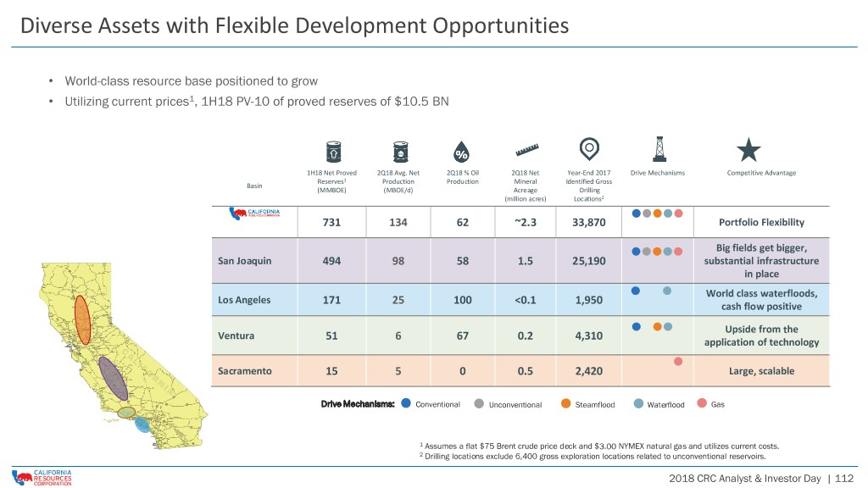Click the Sacramento gas drive mechanism dot
Viewport: 868px width, 488px height.
click(x=678, y=361)
